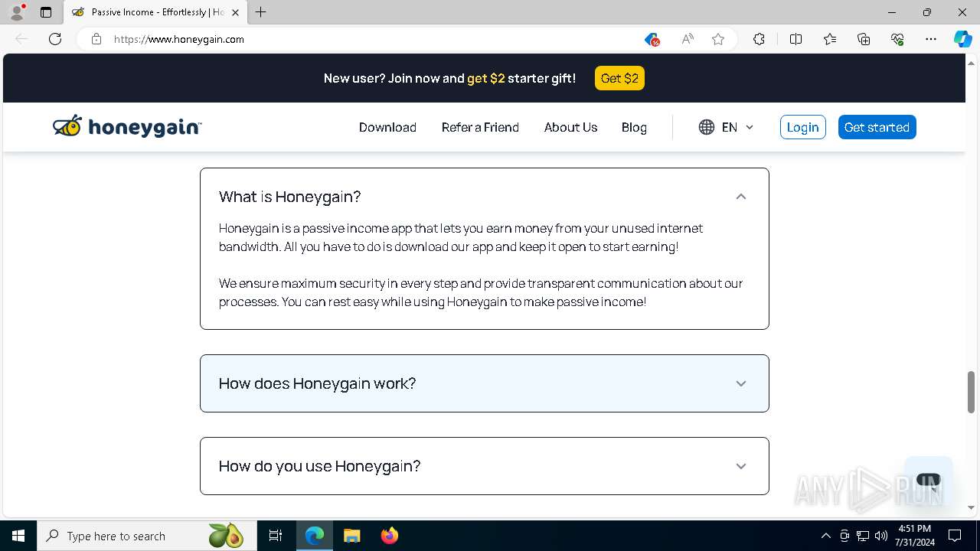The image size is (980, 551).
Task: Open Windows Start menu
Action: pos(18,536)
